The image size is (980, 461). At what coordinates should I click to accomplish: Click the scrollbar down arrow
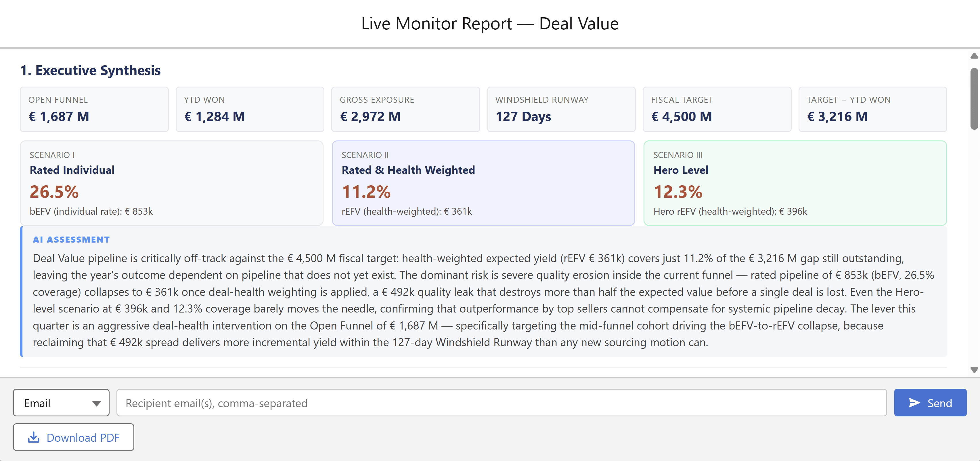[974, 370]
